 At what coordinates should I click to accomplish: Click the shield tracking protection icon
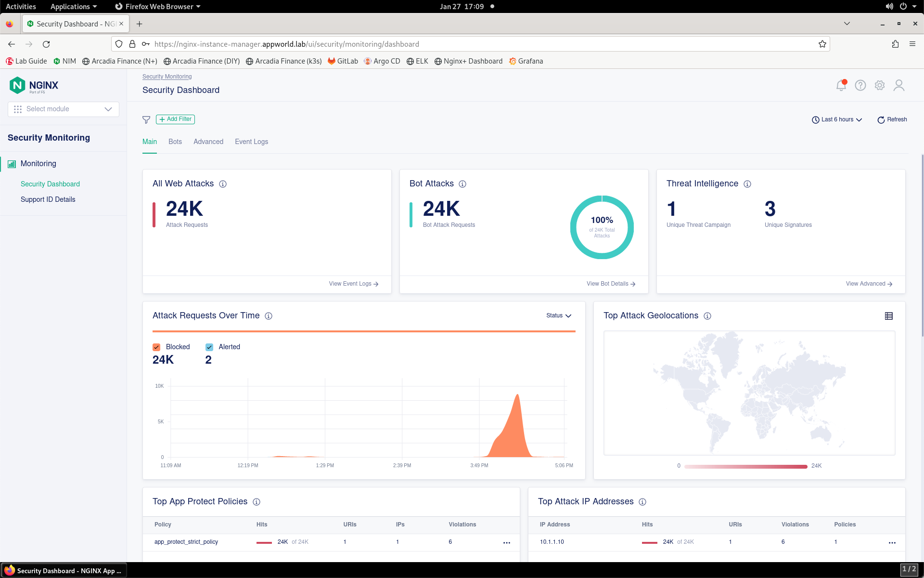119,44
